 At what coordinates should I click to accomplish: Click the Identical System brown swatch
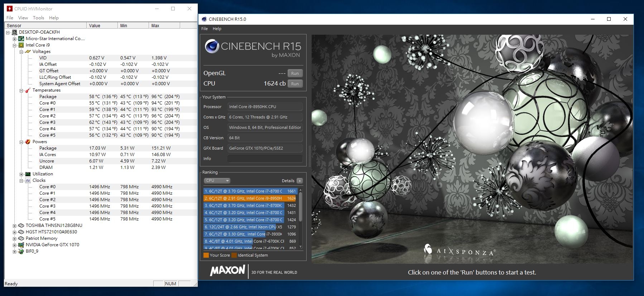(234, 255)
